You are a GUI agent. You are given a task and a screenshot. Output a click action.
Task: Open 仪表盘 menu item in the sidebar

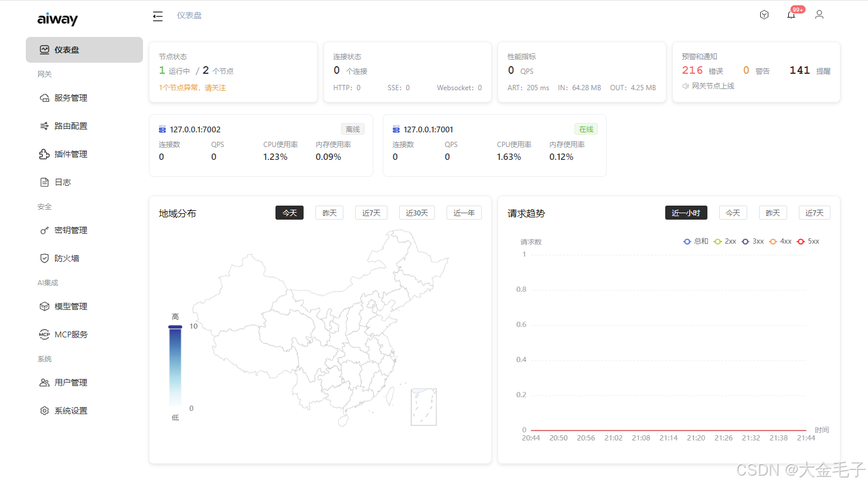(84, 50)
